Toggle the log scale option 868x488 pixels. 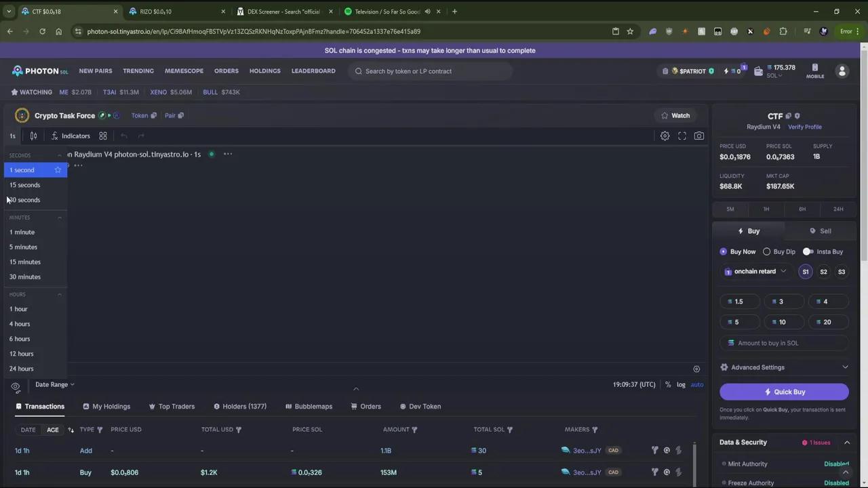click(681, 384)
